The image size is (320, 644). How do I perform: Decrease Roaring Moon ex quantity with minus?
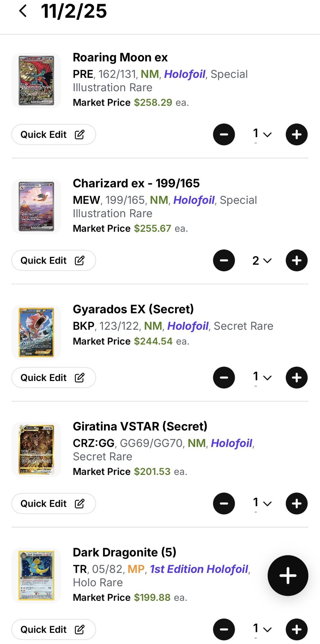click(x=224, y=135)
